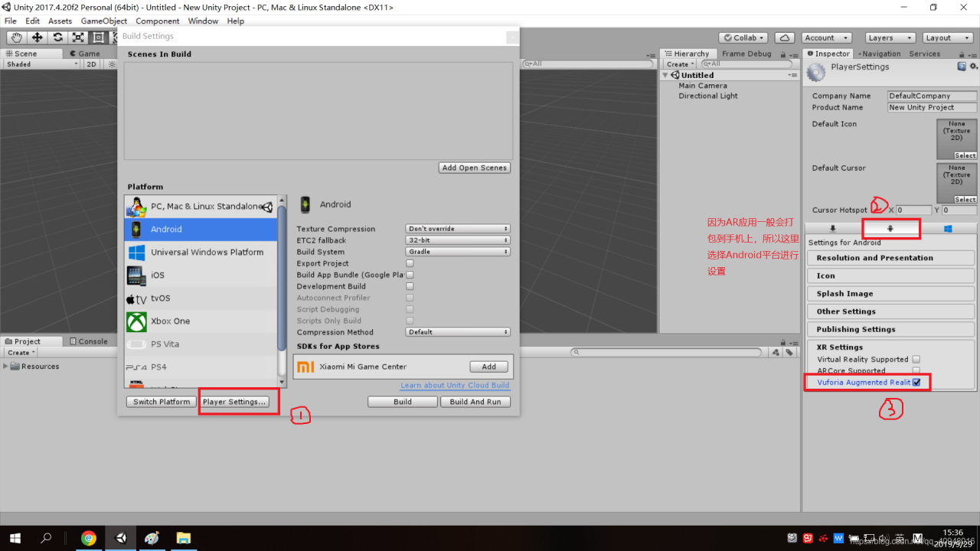Image resolution: width=980 pixels, height=551 pixels.
Task: Add Xiaomi Mi Game Center SDK
Action: [x=489, y=367]
